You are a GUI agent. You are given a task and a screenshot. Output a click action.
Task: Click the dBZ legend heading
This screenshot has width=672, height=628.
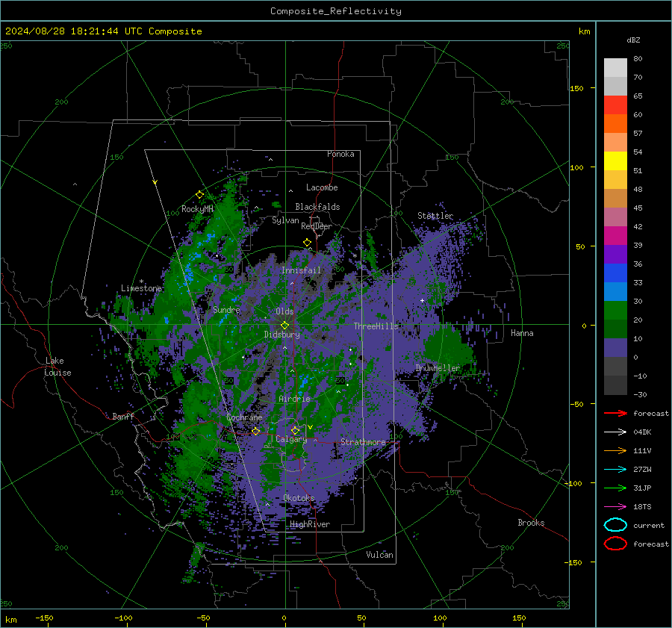[633, 40]
